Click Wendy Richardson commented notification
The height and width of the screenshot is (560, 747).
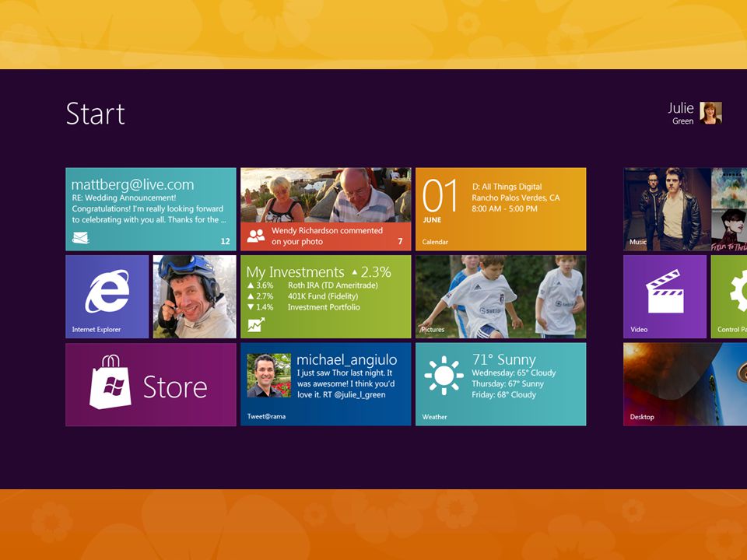click(327, 236)
